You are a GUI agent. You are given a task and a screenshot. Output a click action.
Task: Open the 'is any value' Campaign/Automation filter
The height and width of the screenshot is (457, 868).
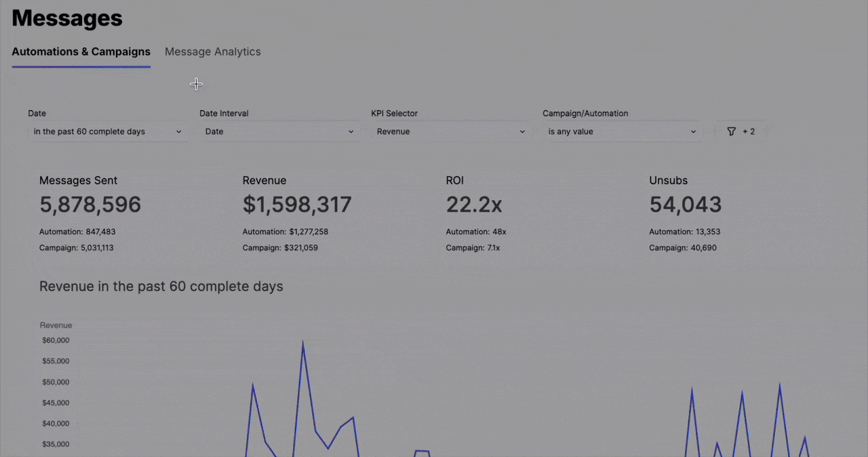pyautogui.click(x=610, y=132)
